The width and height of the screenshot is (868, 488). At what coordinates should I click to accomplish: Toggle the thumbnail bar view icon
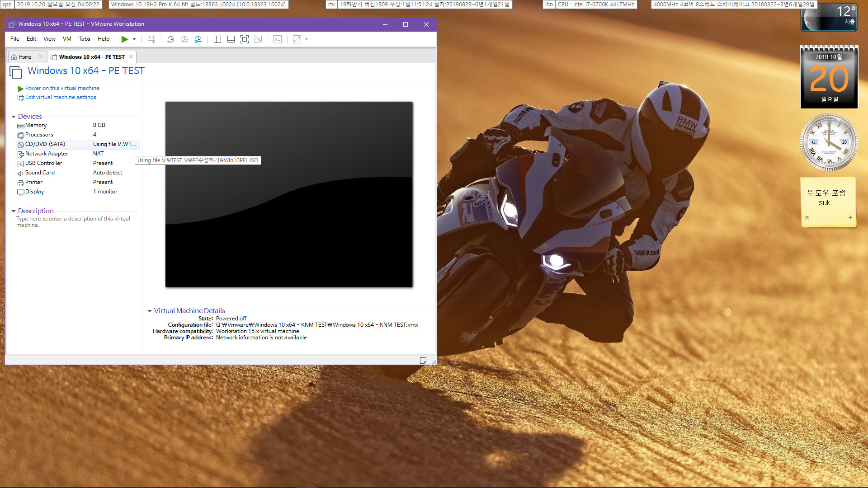231,39
